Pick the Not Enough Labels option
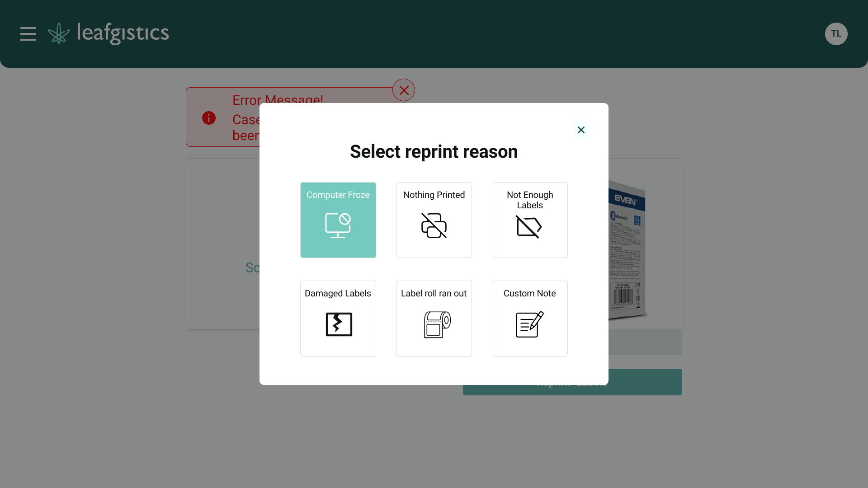Screen dimensions: 868x488 [x=530, y=220]
